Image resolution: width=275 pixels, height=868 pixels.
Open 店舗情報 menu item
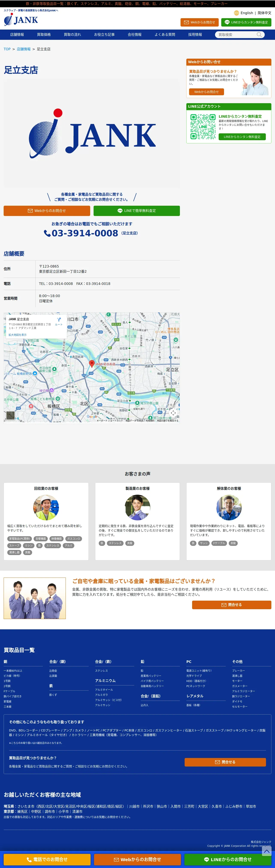pyautogui.click(x=17, y=35)
